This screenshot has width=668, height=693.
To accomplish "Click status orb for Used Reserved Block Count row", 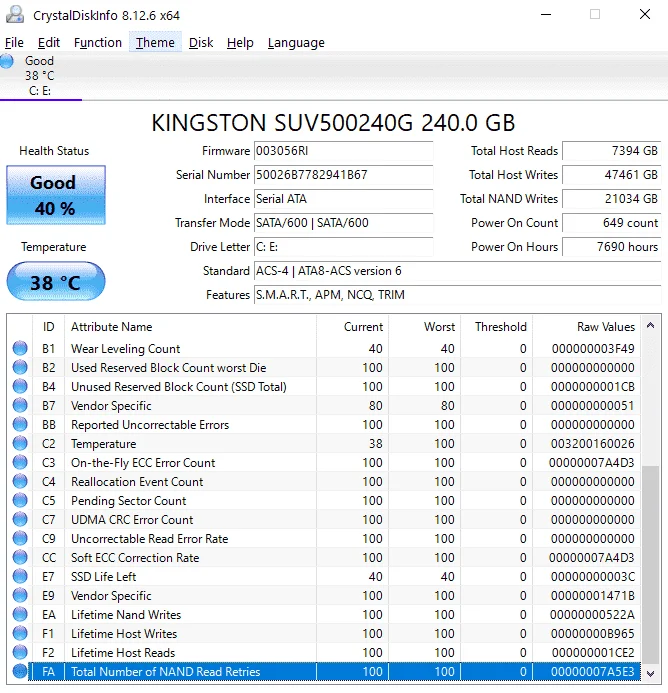I will pyautogui.click(x=20, y=367).
